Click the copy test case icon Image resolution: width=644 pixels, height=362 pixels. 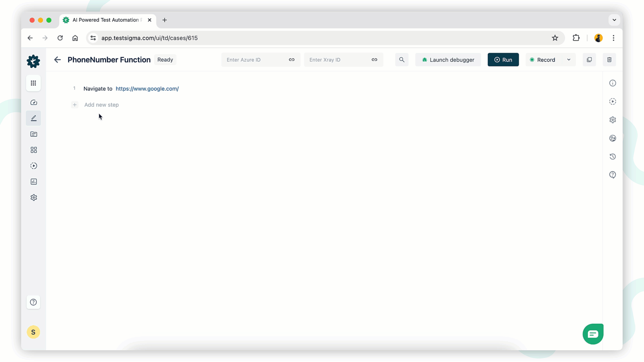point(589,60)
